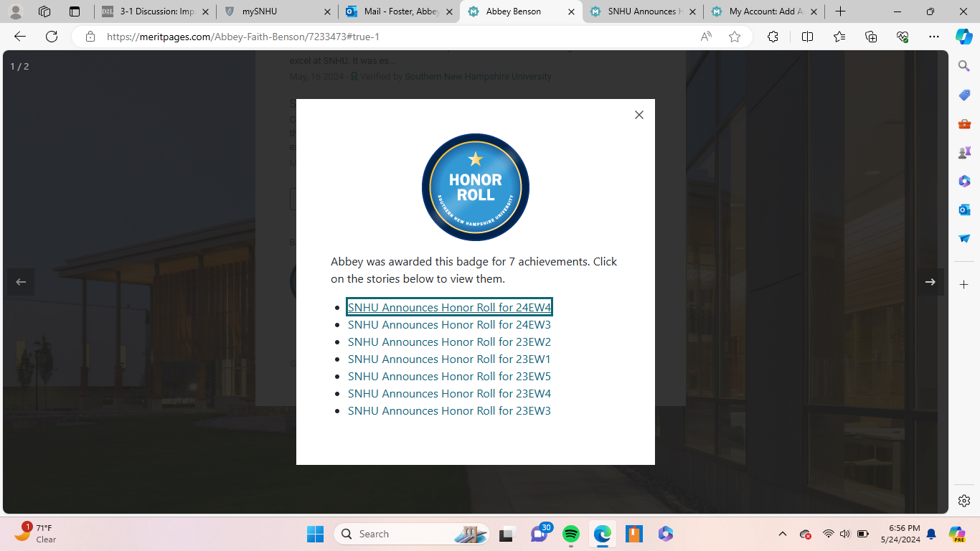Switch to SNHU Announces browser tab
This screenshot has height=551, width=980.
[x=643, y=11]
